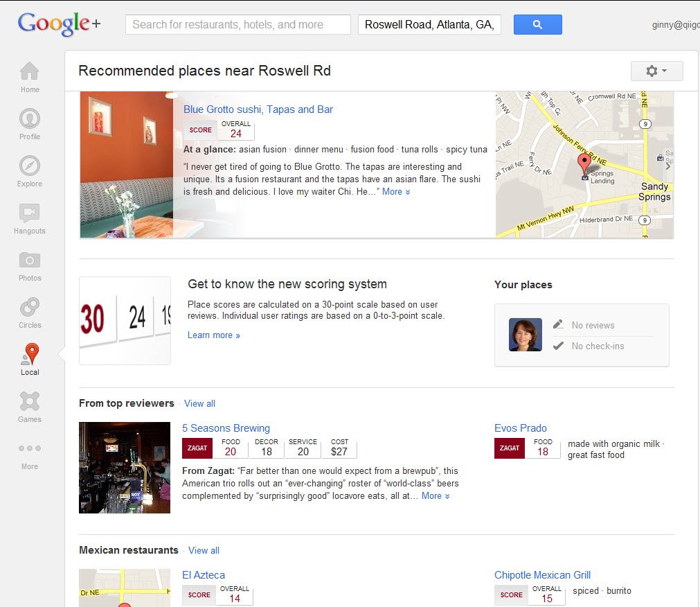The width and height of the screenshot is (700, 607).
Task: Click the red map pin on the map
Action: [x=584, y=164]
